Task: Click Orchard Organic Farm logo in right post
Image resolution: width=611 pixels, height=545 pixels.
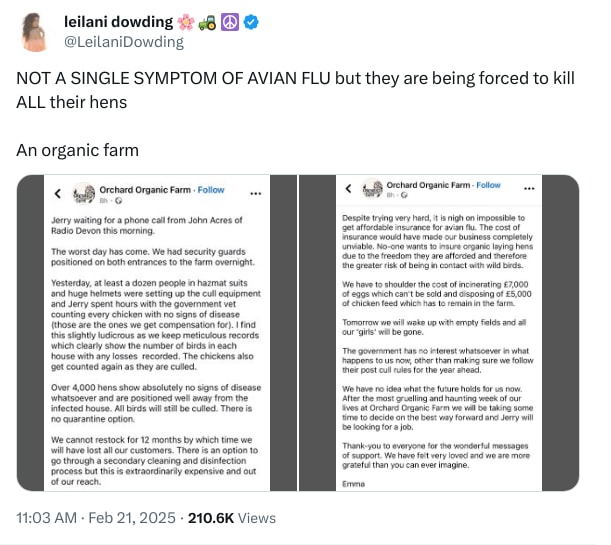Action: (x=373, y=188)
